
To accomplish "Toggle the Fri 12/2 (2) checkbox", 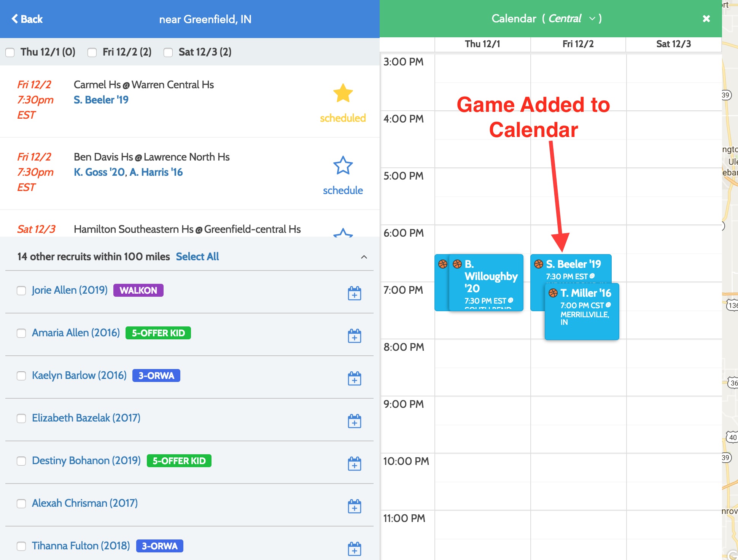I will pos(92,52).
